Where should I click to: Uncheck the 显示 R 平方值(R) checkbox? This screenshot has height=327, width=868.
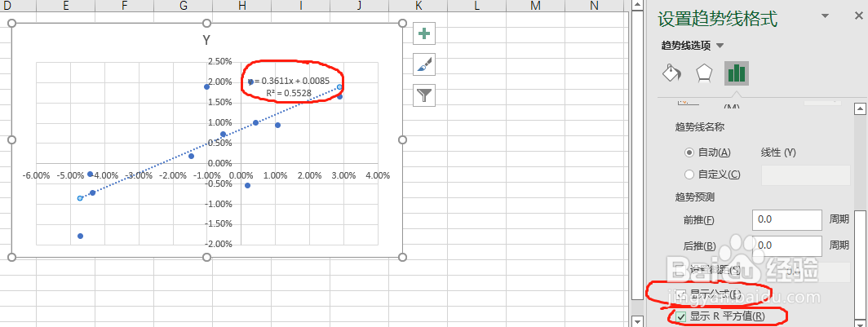pos(682,317)
